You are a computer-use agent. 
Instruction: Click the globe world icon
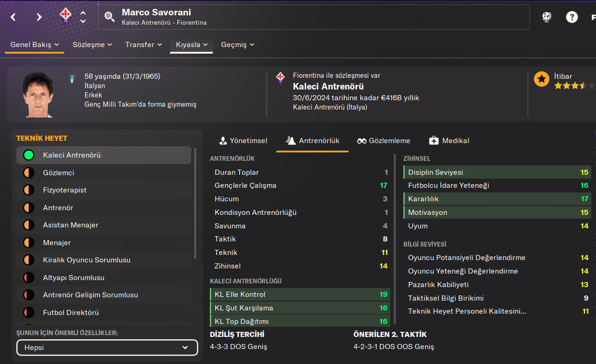click(x=547, y=17)
